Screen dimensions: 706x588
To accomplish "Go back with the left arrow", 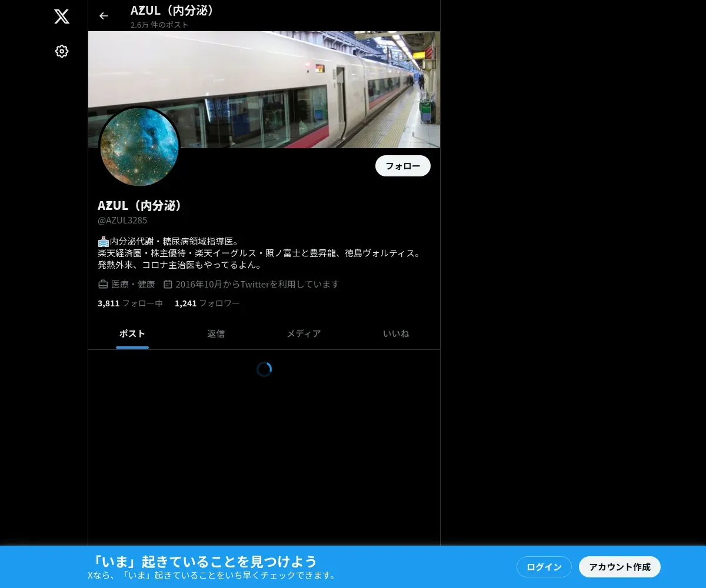I will (104, 16).
